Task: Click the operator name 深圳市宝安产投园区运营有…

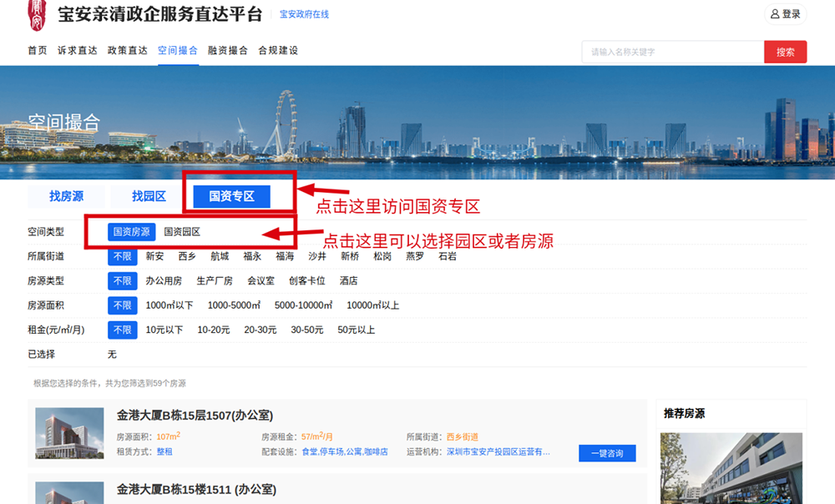Action: coord(498,451)
